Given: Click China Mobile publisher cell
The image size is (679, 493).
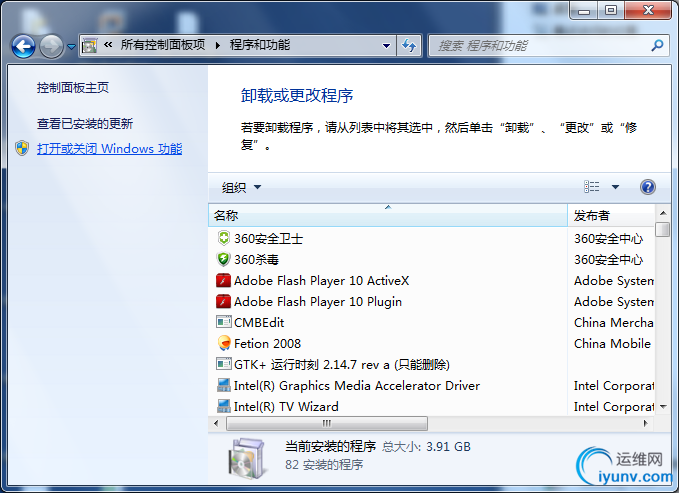Looking at the screenshot, I should (612, 344).
